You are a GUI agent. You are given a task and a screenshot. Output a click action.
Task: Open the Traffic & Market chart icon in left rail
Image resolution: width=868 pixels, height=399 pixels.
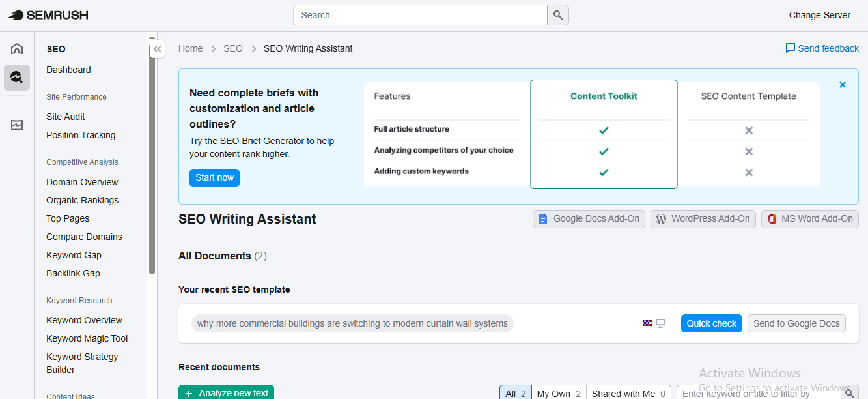coord(17,125)
